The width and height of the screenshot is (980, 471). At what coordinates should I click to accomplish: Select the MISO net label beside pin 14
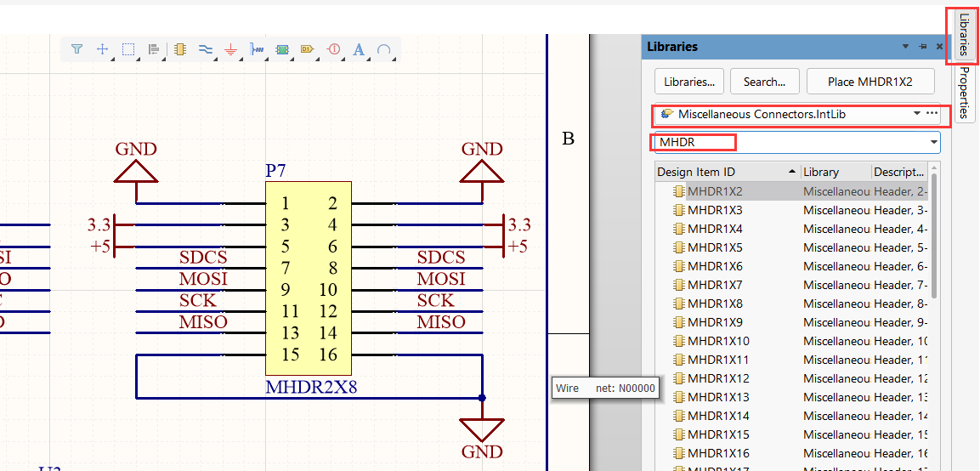point(441,322)
